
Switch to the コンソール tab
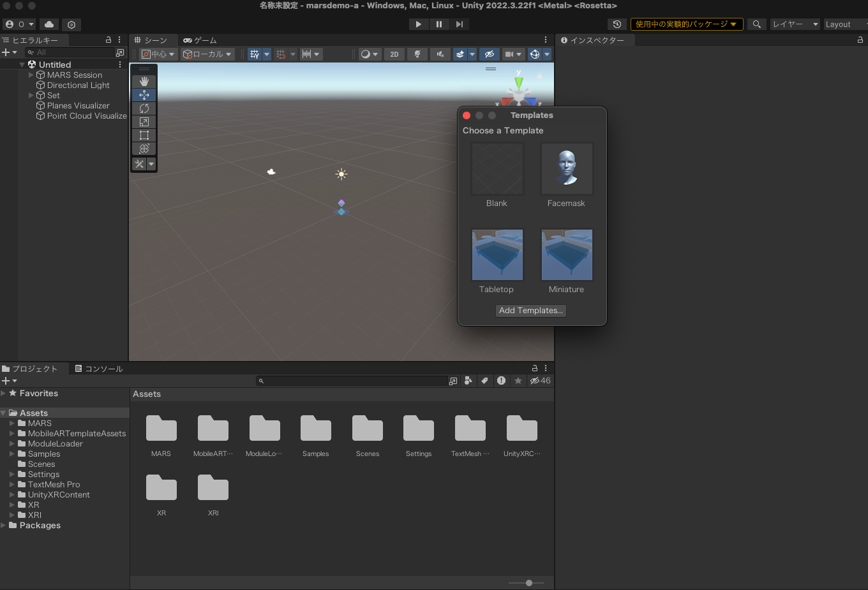tap(99, 369)
